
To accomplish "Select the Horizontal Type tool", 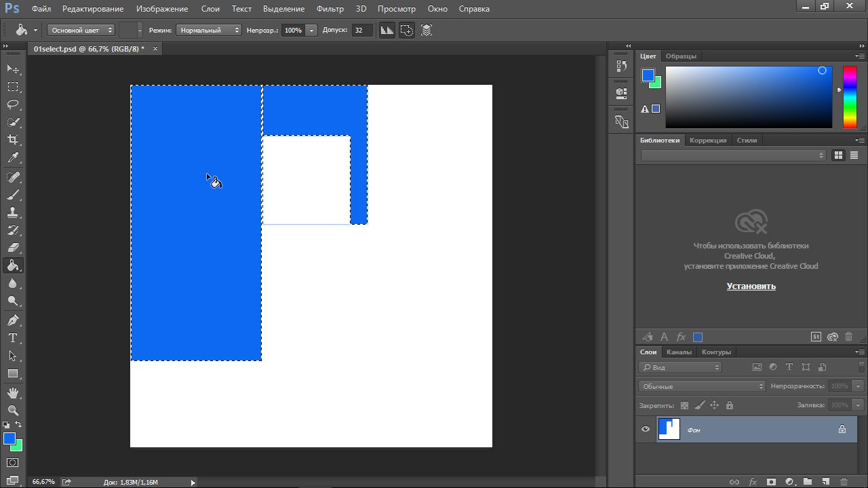I will tap(13, 338).
